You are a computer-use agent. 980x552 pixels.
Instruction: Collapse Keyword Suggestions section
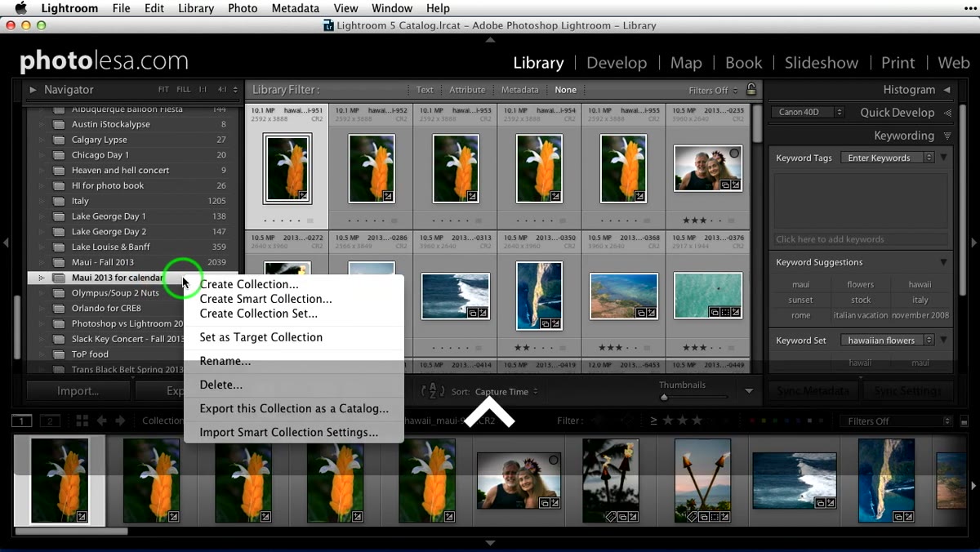[943, 262]
